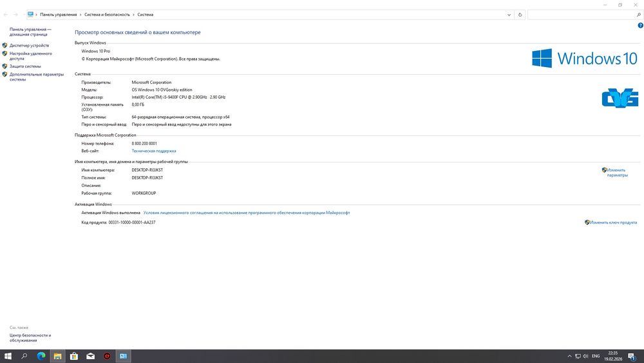The width and height of the screenshot is (644, 363).
Task: Open network status tray icon
Action: (578, 356)
